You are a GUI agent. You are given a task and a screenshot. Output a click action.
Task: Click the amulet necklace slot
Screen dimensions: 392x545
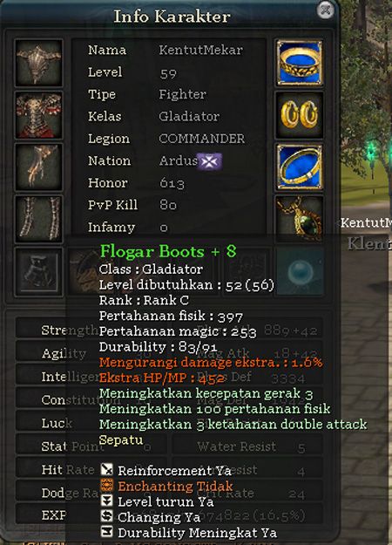pyautogui.click(x=300, y=219)
